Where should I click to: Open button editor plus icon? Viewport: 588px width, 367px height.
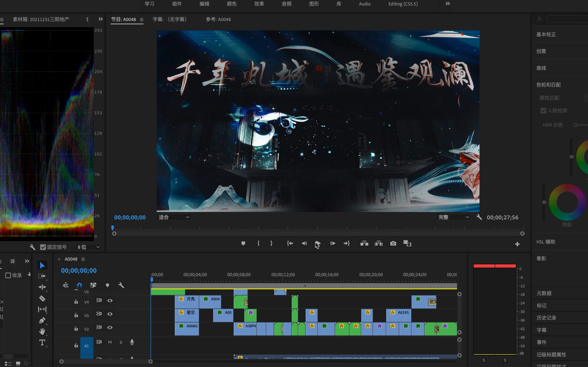(517, 244)
